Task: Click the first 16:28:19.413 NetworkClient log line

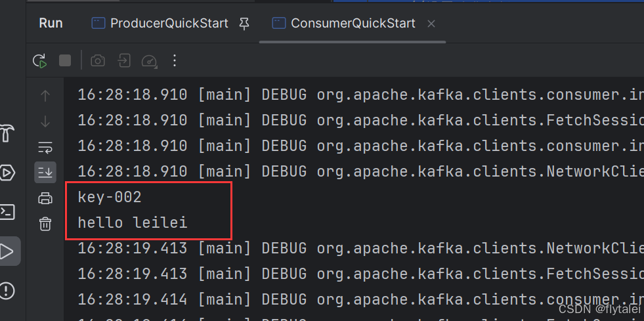Action: point(360,248)
